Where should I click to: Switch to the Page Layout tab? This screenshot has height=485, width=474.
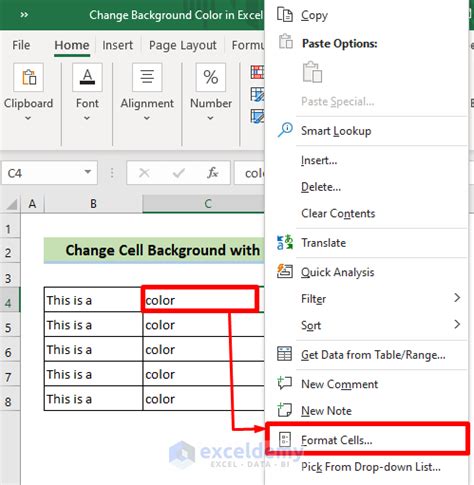coord(183,45)
